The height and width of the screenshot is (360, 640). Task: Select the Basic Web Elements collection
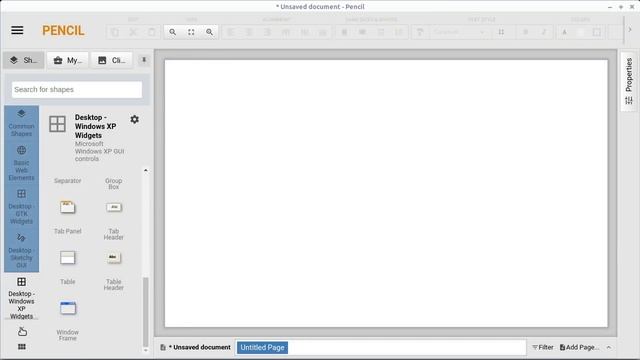(x=21, y=163)
